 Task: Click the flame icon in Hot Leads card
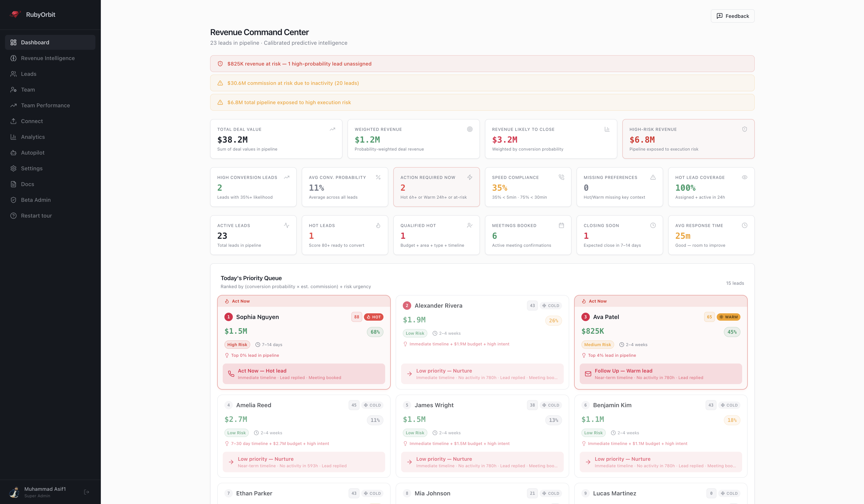coord(378,225)
